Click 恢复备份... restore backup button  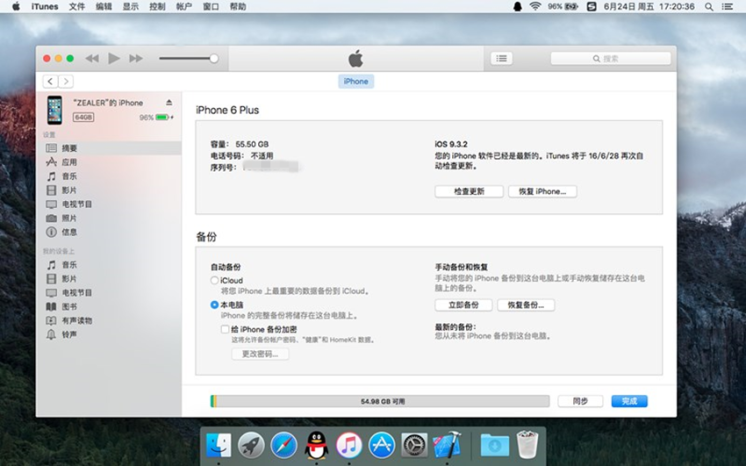pyautogui.click(x=526, y=305)
